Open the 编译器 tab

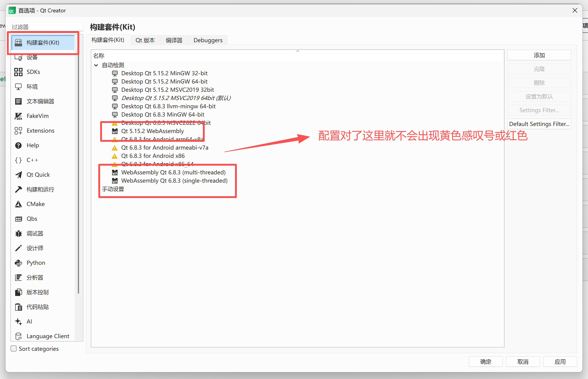[174, 40]
